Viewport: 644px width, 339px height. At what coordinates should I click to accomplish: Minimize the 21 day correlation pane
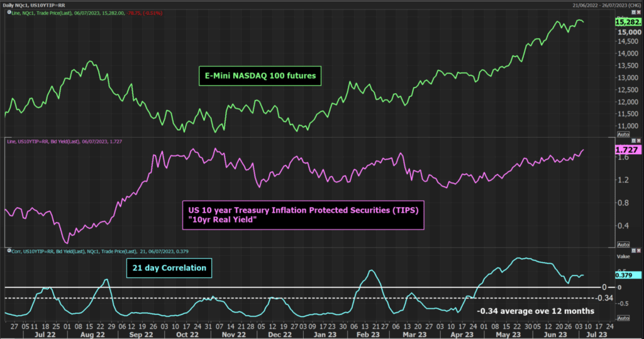coord(633,250)
